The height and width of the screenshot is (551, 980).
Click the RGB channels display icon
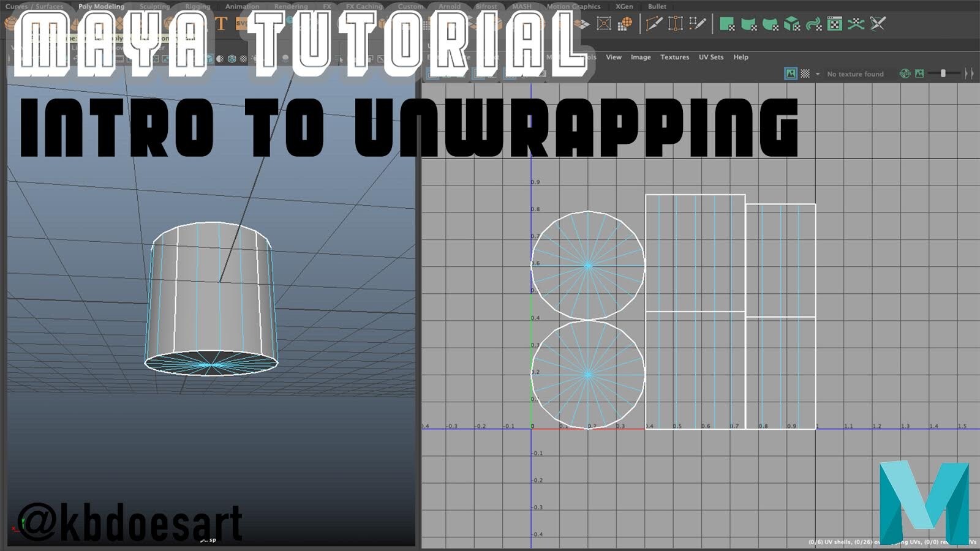(x=905, y=73)
